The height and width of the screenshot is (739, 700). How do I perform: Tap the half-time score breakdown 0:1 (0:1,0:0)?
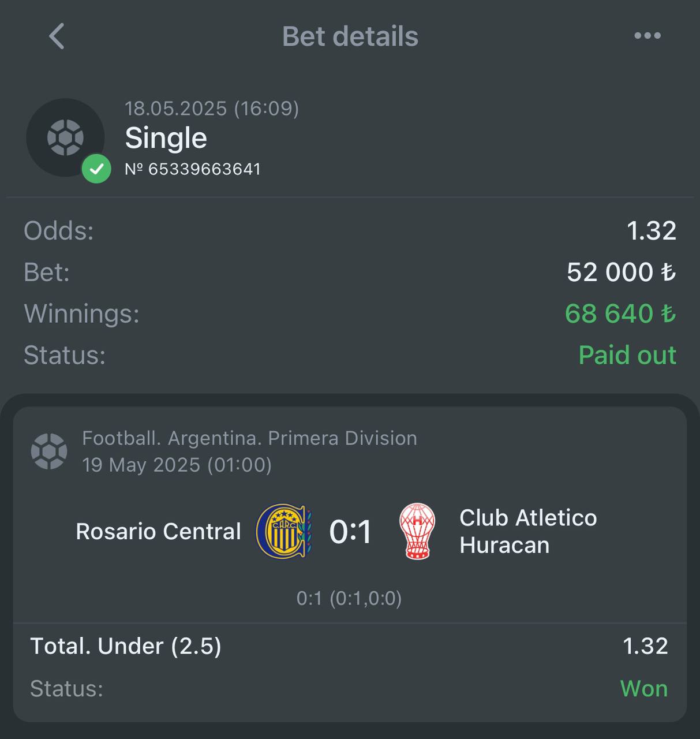(x=349, y=599)
